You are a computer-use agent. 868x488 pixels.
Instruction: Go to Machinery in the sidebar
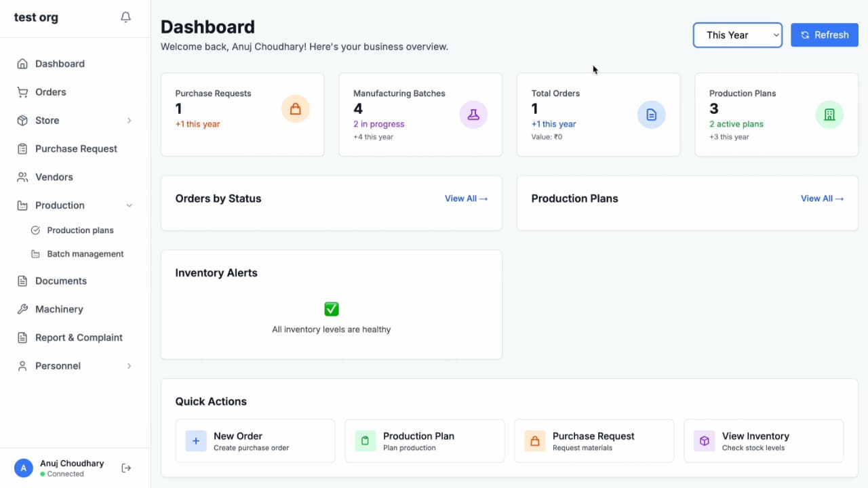tap(59, 309)
